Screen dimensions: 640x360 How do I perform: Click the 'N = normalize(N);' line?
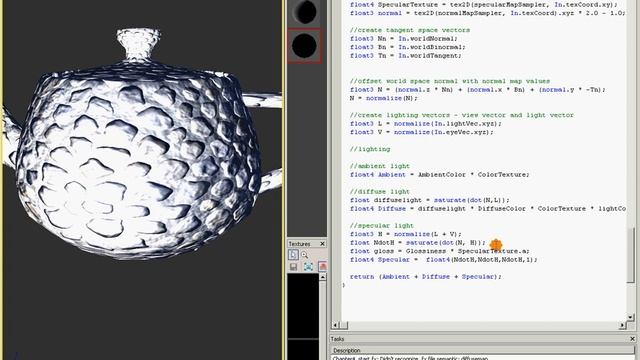pos(384,98)
